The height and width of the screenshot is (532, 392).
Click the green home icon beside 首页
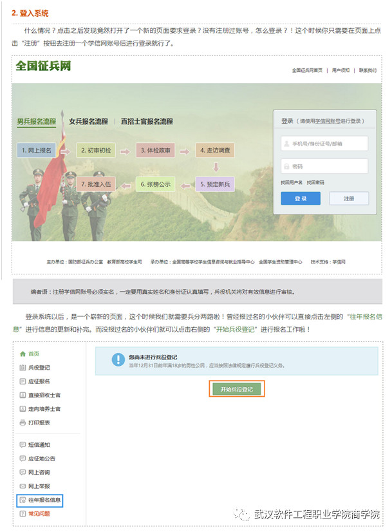point(23,354)
